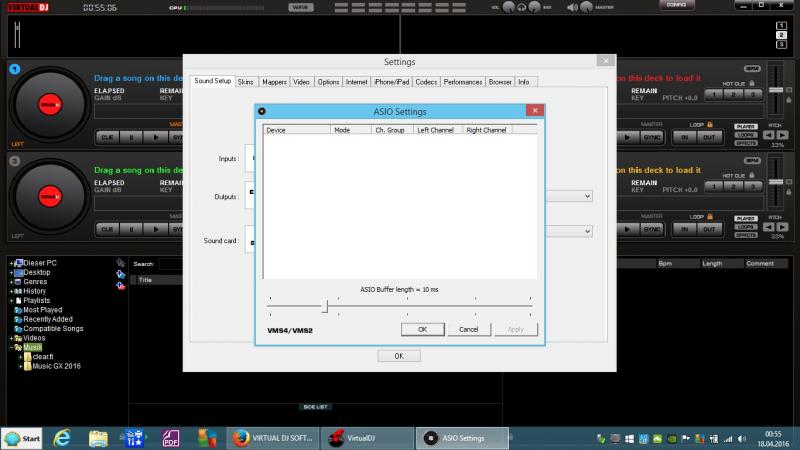Open the PDF app in taskbar
Viewport: 800px width, 450px height.
[x=170, y=438]
